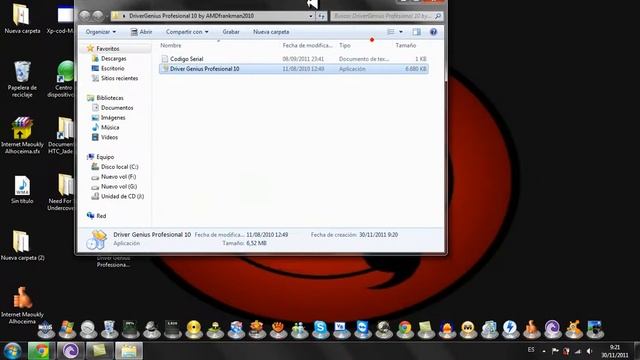Select Nueva carpeta (2) desktop folder
The width and height of the screenshot is (640, 360).
(x=22, y=245)
